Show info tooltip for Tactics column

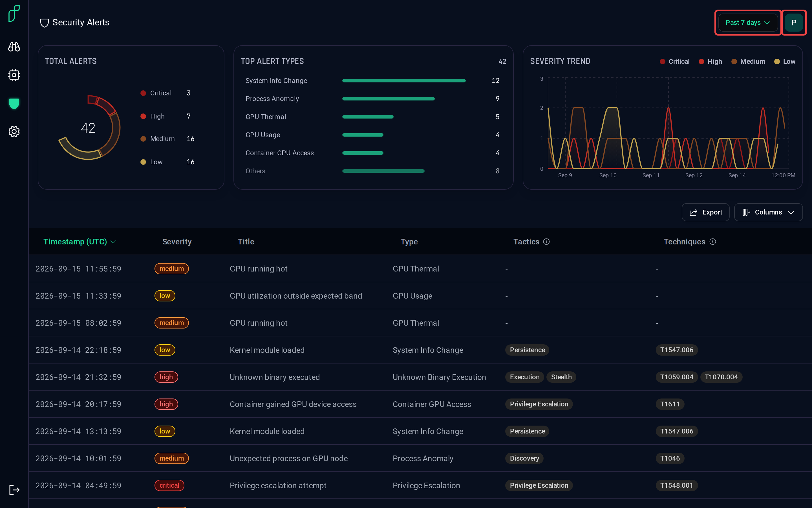click(x=546, y=242)
